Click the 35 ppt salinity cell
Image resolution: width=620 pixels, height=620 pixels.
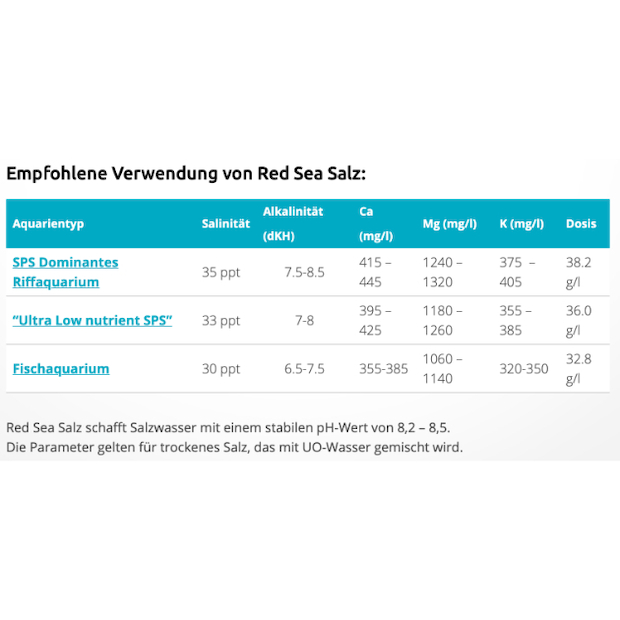click(221, 272)
